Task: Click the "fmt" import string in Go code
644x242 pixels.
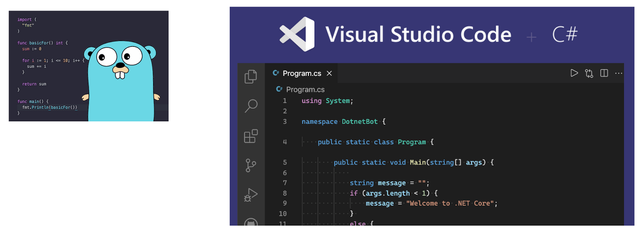Action: click(28, 25)
